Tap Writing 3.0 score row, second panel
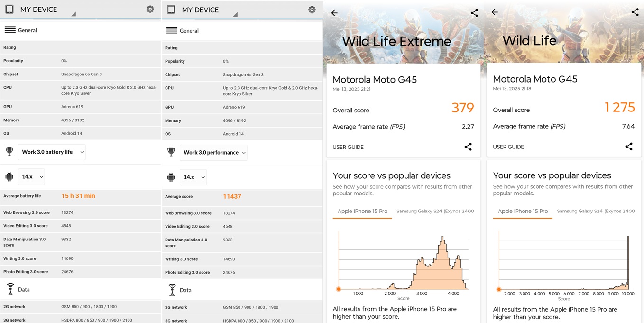644x323 pixels. [242, 259]
